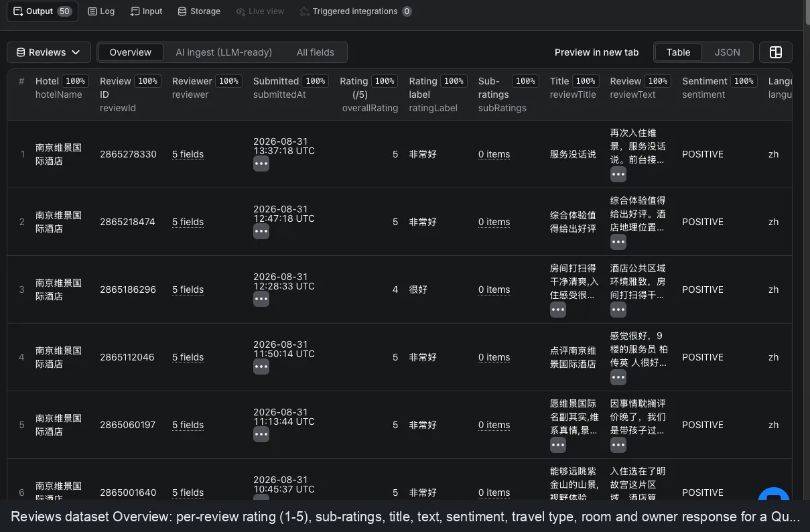Image resolution: width=810 pixels, height=532 pixels.
Task: Click the title 服务没话说
Action: click(573, 154)
